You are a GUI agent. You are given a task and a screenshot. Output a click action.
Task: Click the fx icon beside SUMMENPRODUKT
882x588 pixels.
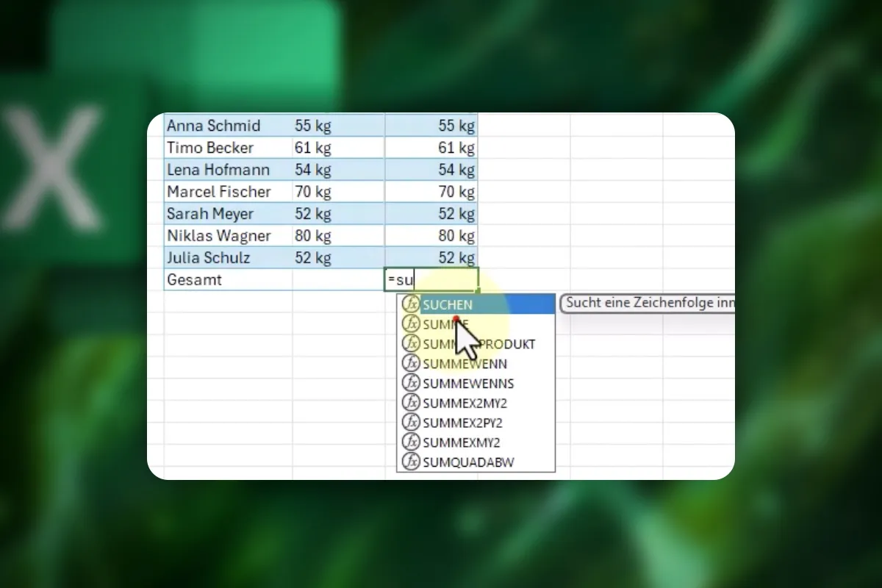tap(411, 343)
